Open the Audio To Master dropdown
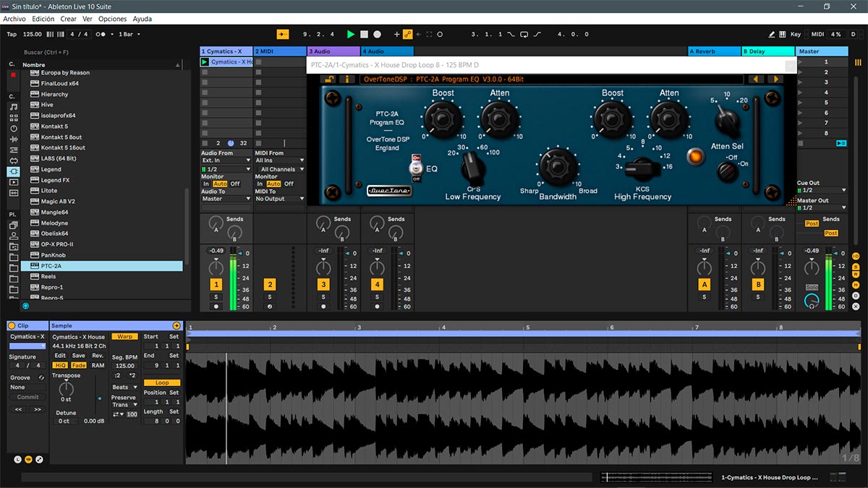 coord(226,199)
